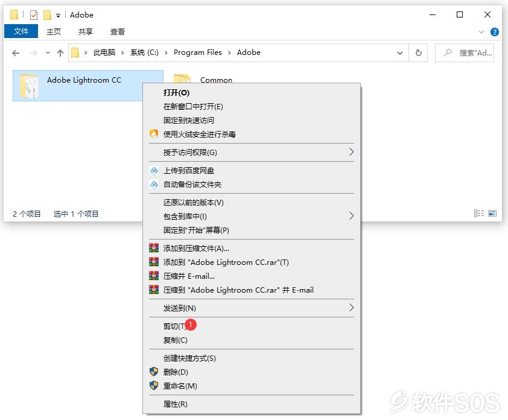Select 压缩并 E-mail... entry
Viewport: 508px width, 420px height.
(x=252, y=276)
